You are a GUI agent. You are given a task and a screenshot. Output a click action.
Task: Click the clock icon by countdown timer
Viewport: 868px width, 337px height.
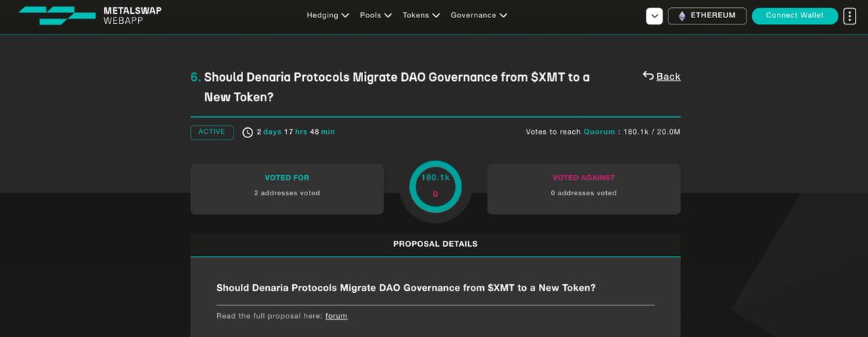pos(247,132)
